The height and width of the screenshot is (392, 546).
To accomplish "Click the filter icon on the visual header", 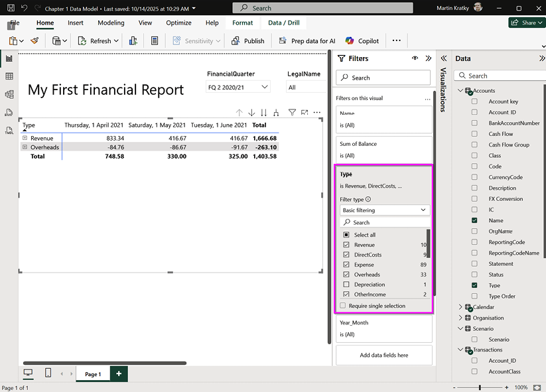I will [292, 113].
